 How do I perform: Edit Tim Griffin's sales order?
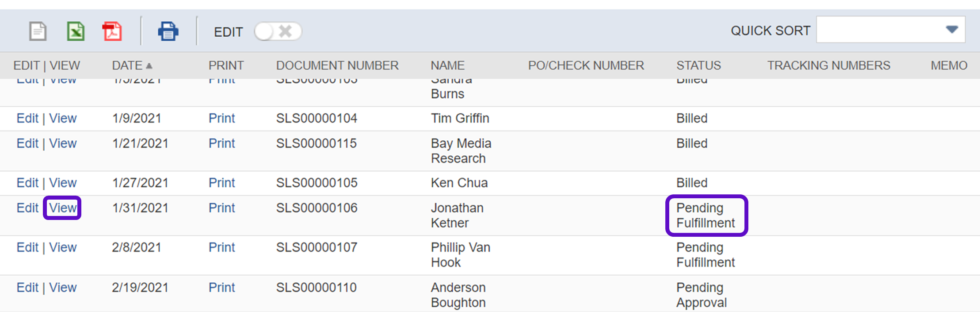click(27, 119)
